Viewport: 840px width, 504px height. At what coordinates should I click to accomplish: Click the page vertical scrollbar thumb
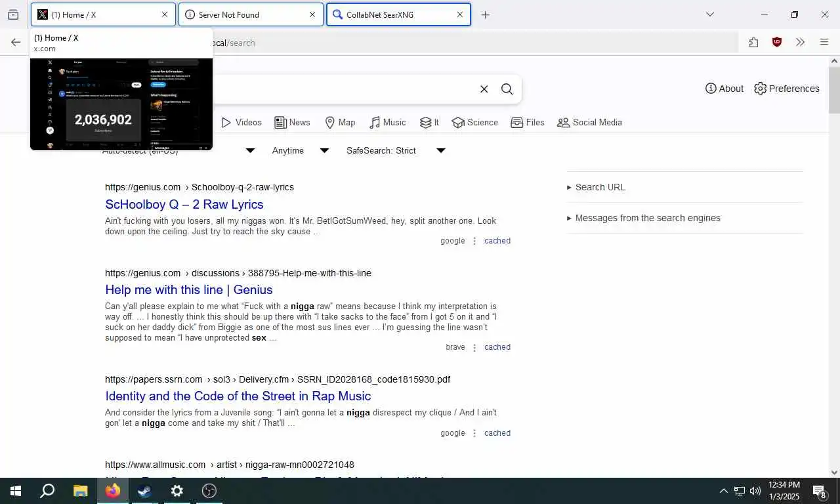tap(834, 89)
